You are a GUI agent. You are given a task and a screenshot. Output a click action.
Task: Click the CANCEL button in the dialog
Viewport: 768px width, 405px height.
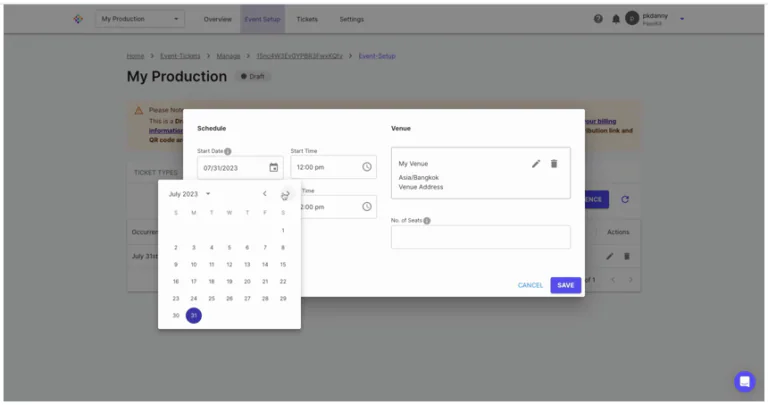pyautogui.click(x=530, y=285)
